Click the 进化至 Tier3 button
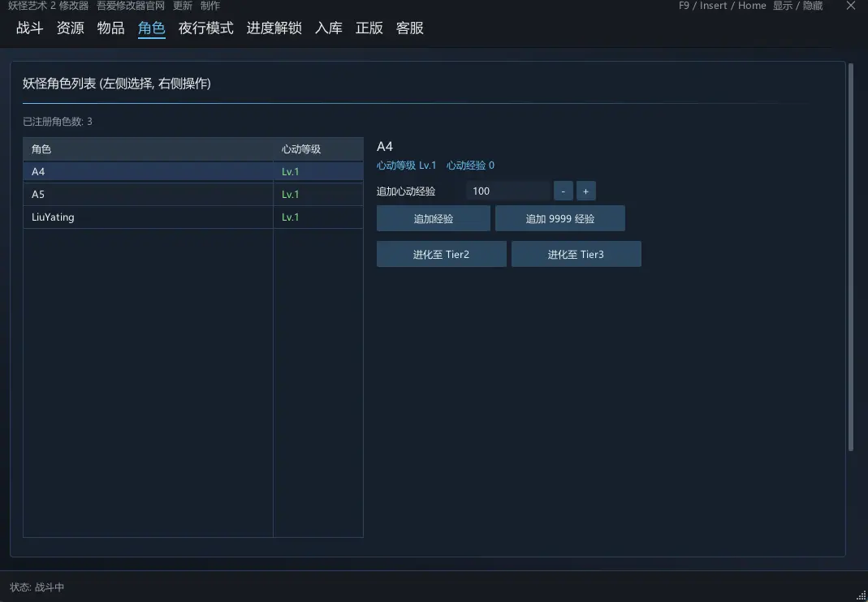The height and width of the screenshot is (602, 868). coord(577,254)
